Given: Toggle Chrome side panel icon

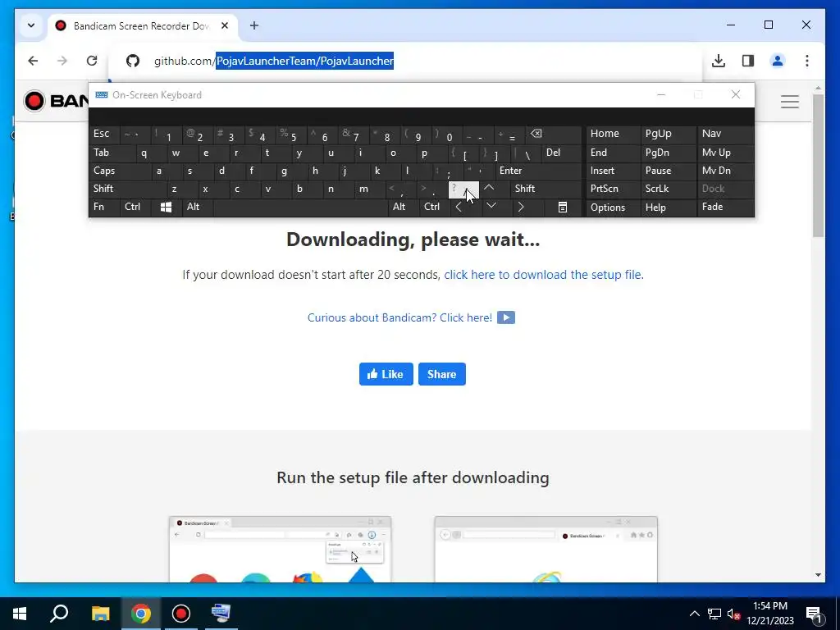Looking at the screenshot, I should coord(748,61).
